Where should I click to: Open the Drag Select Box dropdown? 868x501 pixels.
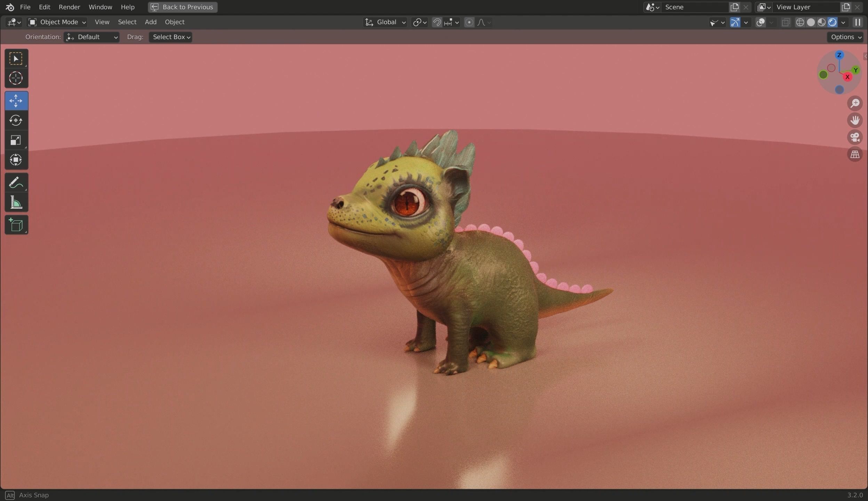coord(170,37)
